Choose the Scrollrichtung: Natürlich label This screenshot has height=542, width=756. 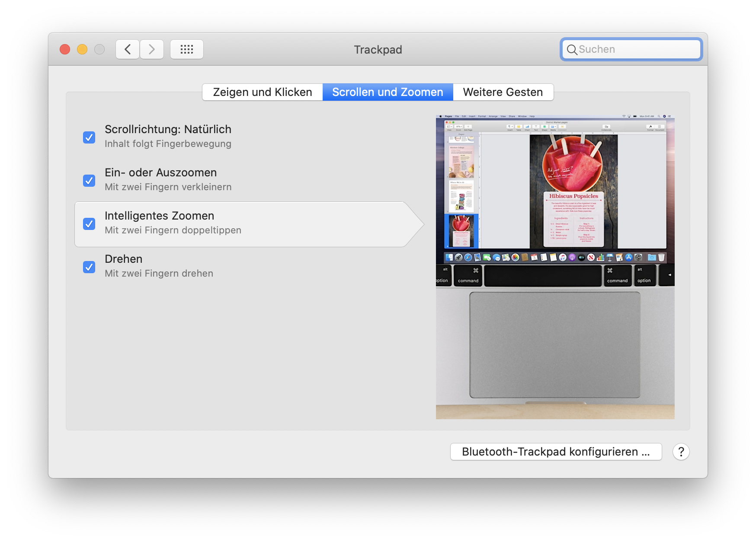pyautogui.click(x=168, y=129)
